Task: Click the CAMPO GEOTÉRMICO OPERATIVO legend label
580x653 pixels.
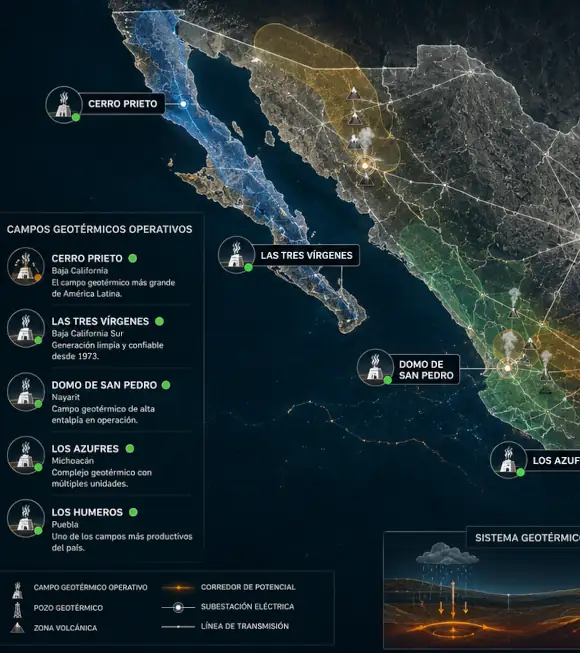Action: (90, 588)
